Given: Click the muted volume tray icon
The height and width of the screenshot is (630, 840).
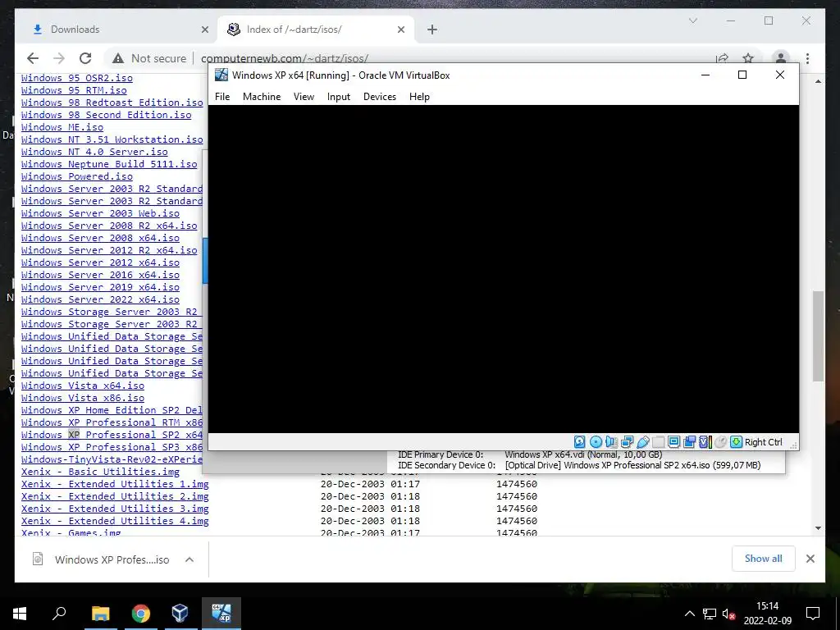Looking at the screenshot, I should tap(728, 614).
